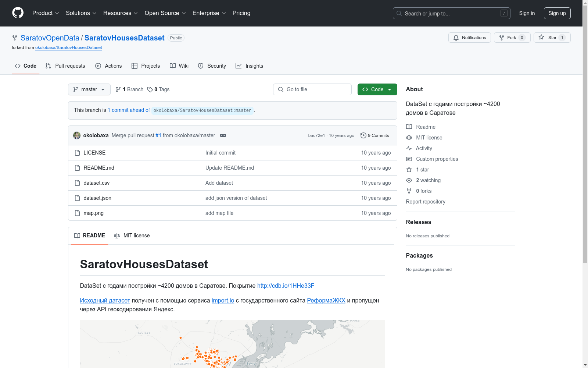Click the Saratov map image

tap(233, 344)
